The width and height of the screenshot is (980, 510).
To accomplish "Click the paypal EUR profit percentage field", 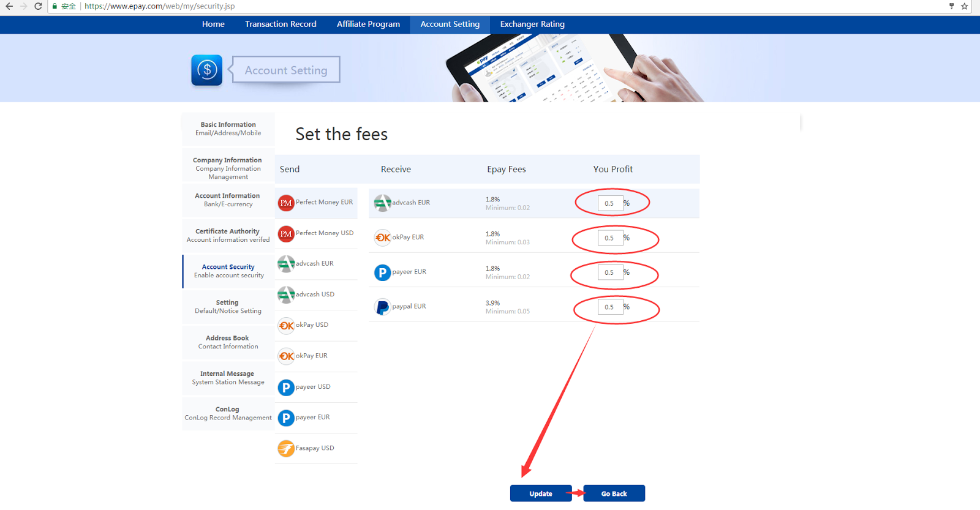I will click(610, 307).
